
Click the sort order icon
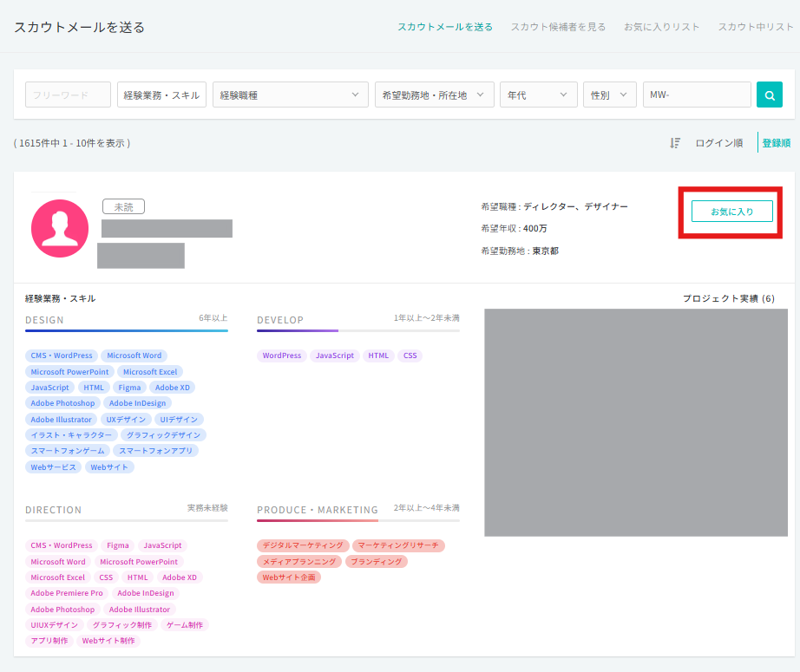click(675, 143)
